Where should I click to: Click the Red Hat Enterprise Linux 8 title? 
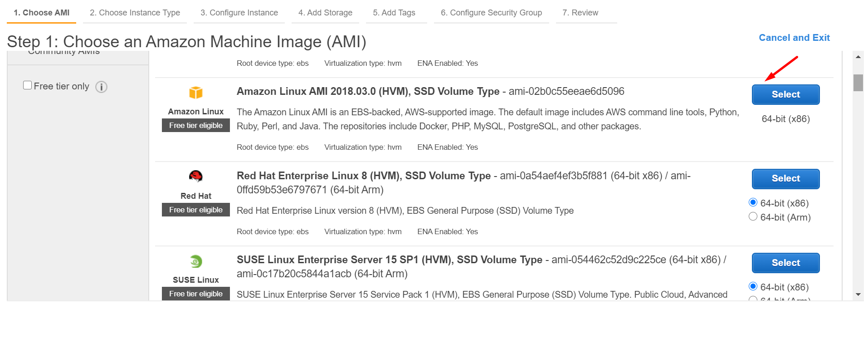click(363, 176)
